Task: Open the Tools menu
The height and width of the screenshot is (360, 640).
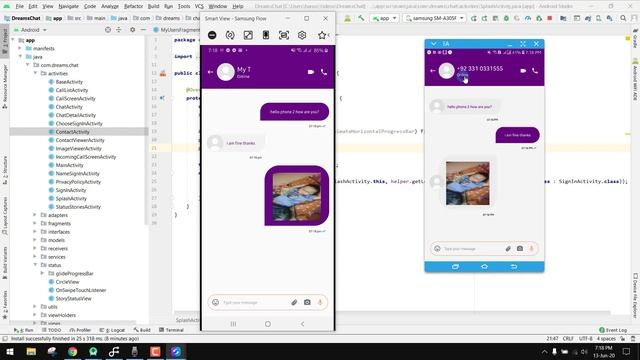Action: click(184, 7)
